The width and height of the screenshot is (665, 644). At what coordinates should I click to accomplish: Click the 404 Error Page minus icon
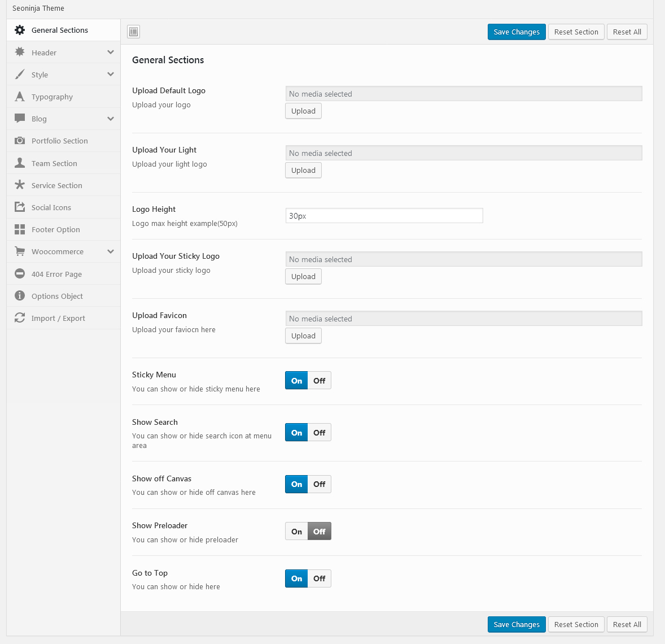point(20,274)
